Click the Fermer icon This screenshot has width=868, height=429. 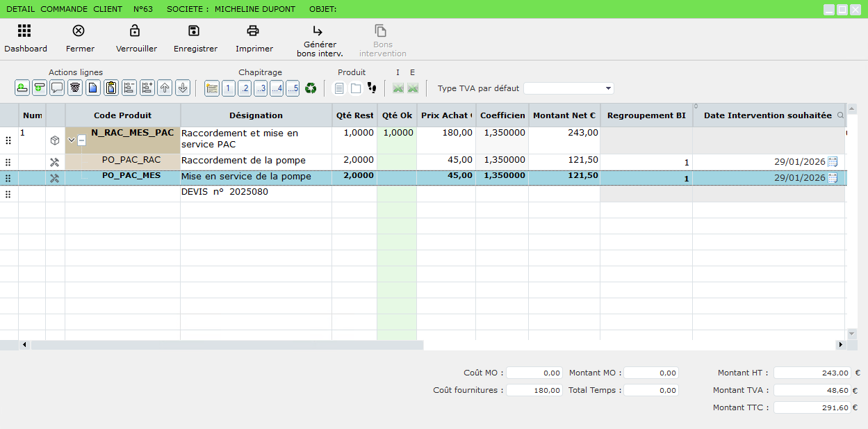tap(79, 31)
